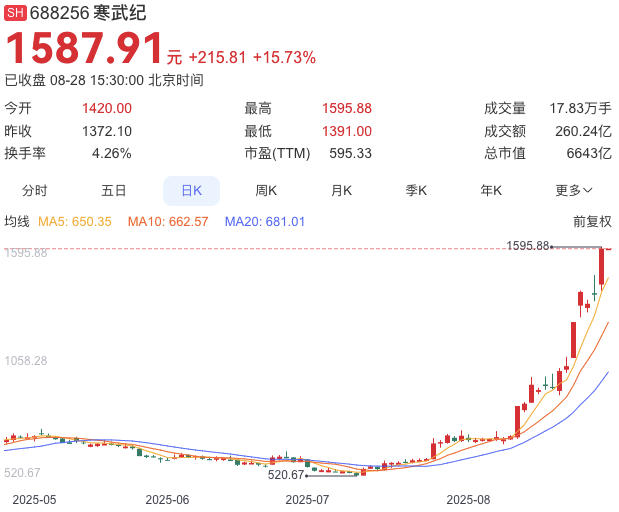Click the 1595.88 high price marker
The image size is (619, 512).
click(x=528, y=245)
